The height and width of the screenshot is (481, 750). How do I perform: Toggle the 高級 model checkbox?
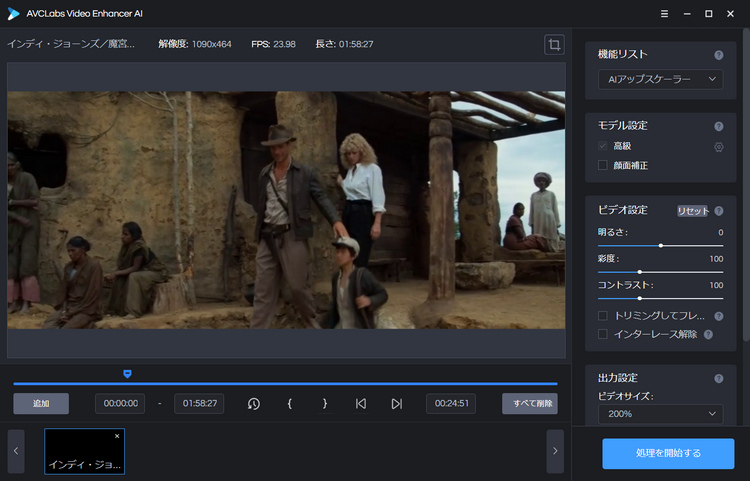click(x=603, y=146)
